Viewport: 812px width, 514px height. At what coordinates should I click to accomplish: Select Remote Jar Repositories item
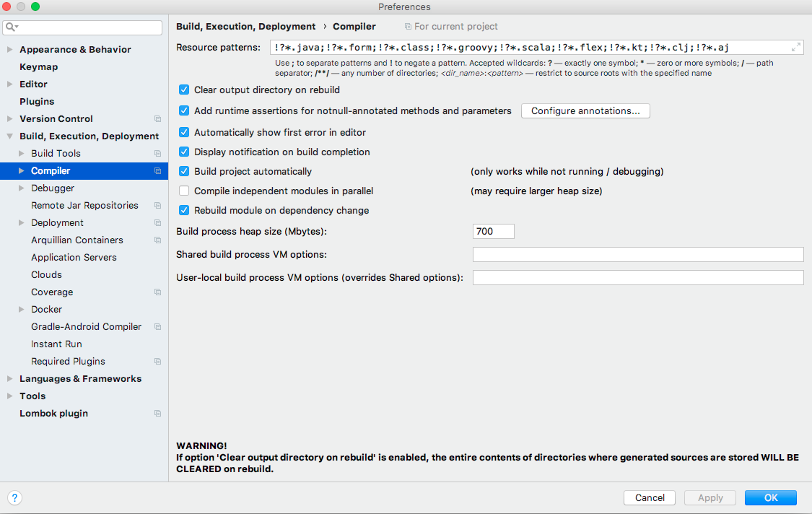[84, 206]
